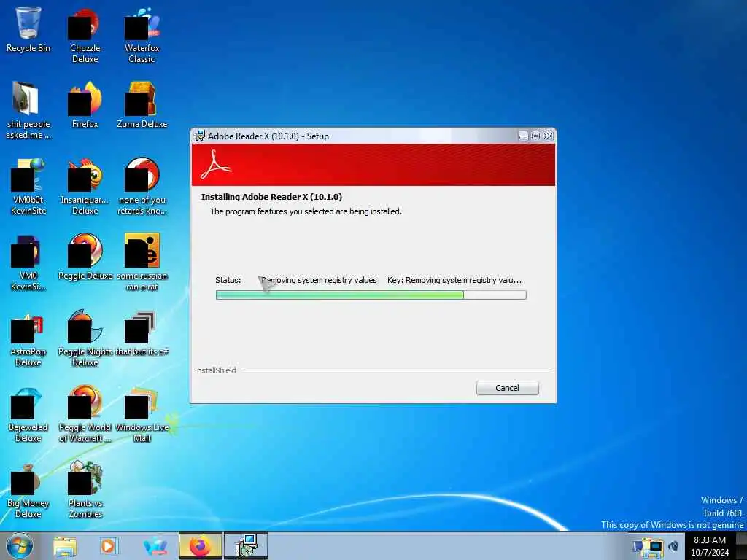The height and width of the screenshot is (560, 747).
Task: Minimize the Adobe Reader Setup window
Action: pos(523,136)
